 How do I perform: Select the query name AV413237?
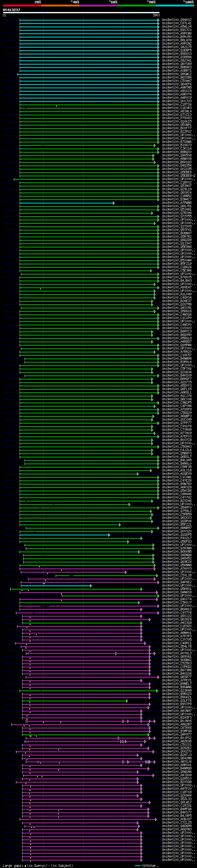[x=11, y=10]
